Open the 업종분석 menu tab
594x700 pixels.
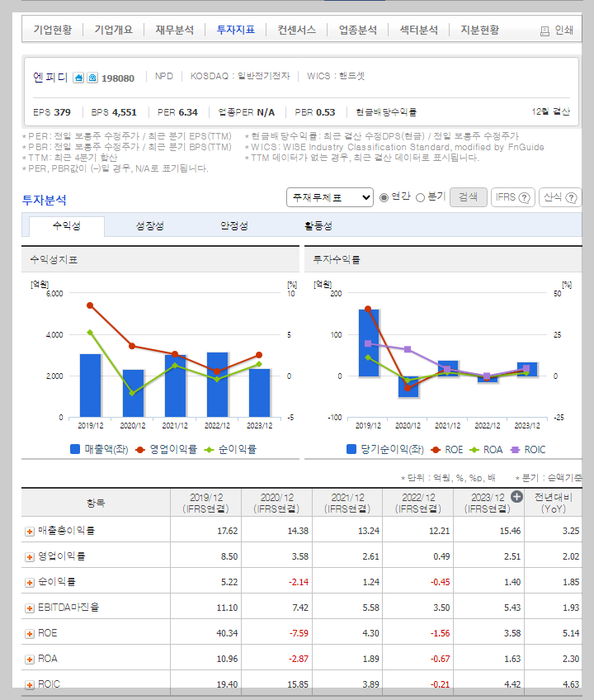[358, 30]
